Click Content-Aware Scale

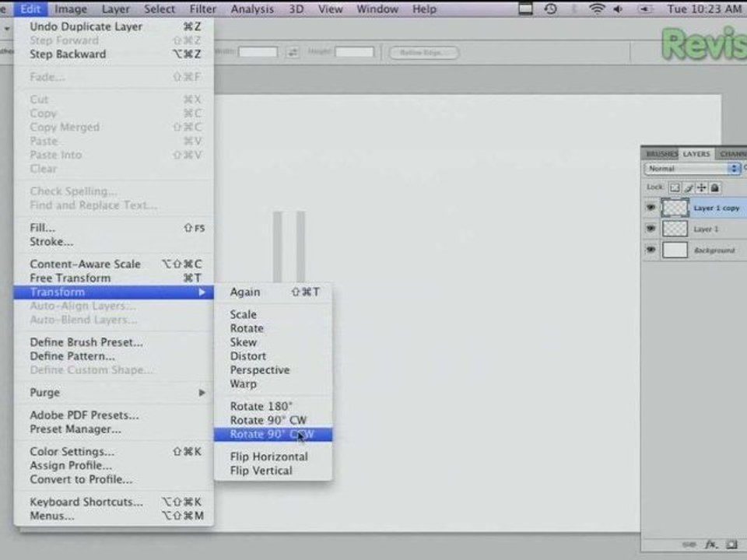(x=114, y=264)
